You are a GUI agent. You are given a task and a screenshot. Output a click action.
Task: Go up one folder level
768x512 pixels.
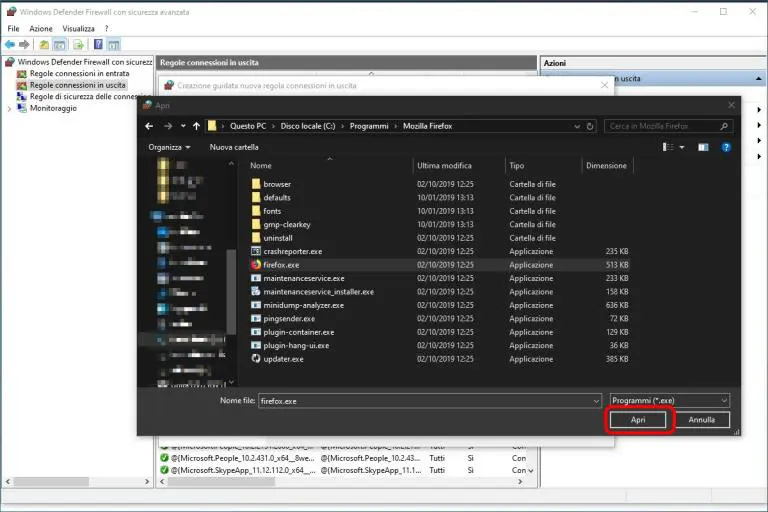tap(196, 126)
